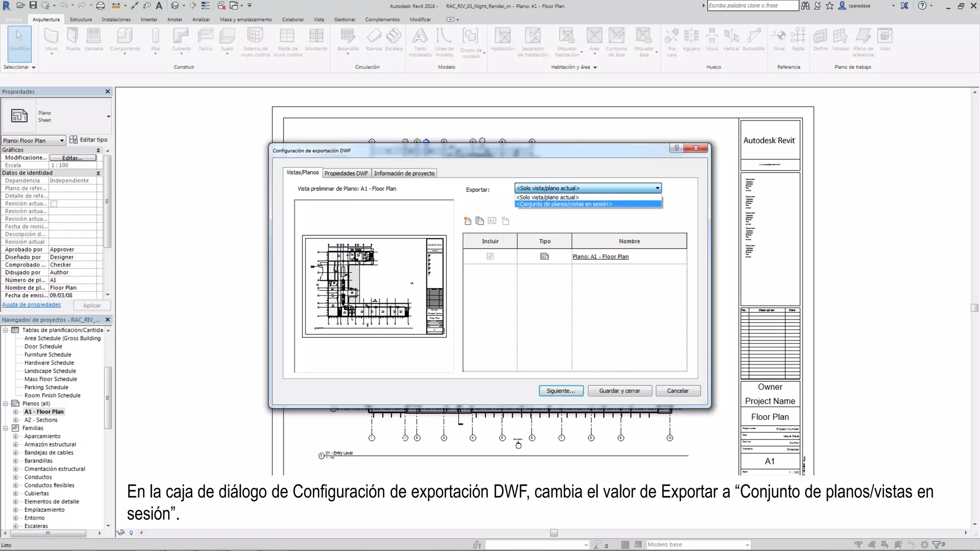
Task: Click the duplicate set icon in export dialog
Action: 479,220
